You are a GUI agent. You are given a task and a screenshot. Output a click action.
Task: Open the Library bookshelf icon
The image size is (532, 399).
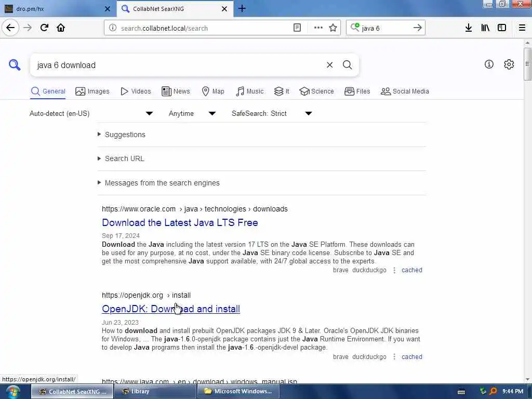485,28
